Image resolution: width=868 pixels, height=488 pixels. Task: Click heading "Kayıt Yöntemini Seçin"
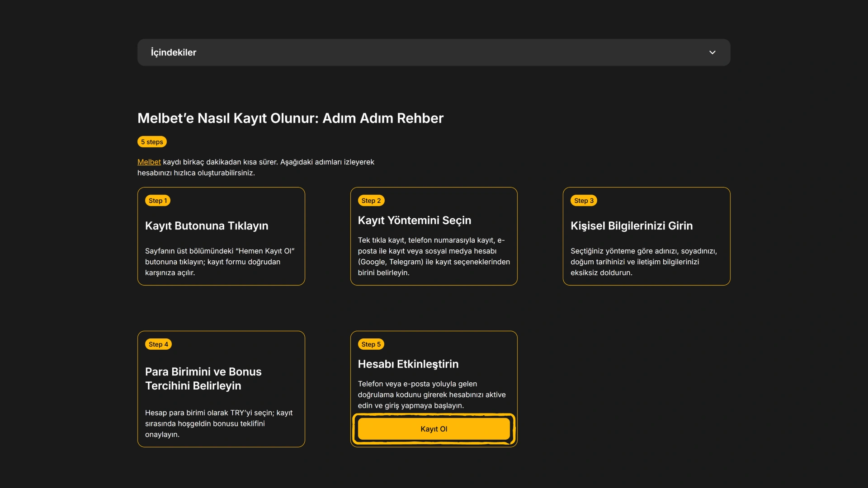(415, 220)
